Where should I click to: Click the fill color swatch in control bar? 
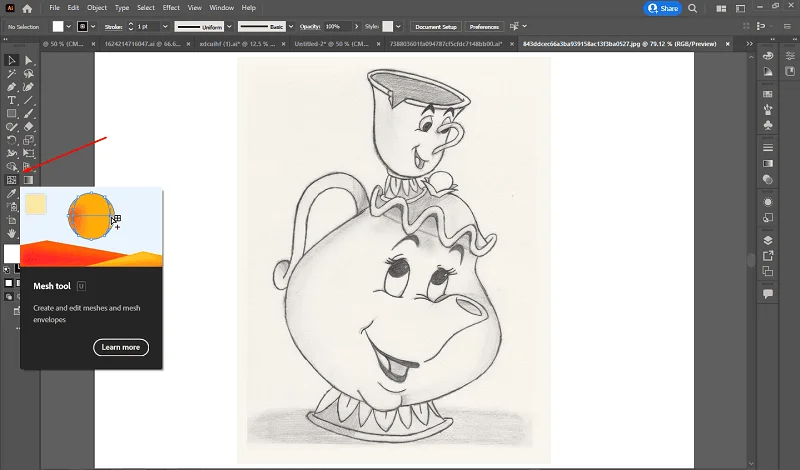(58, 27)
